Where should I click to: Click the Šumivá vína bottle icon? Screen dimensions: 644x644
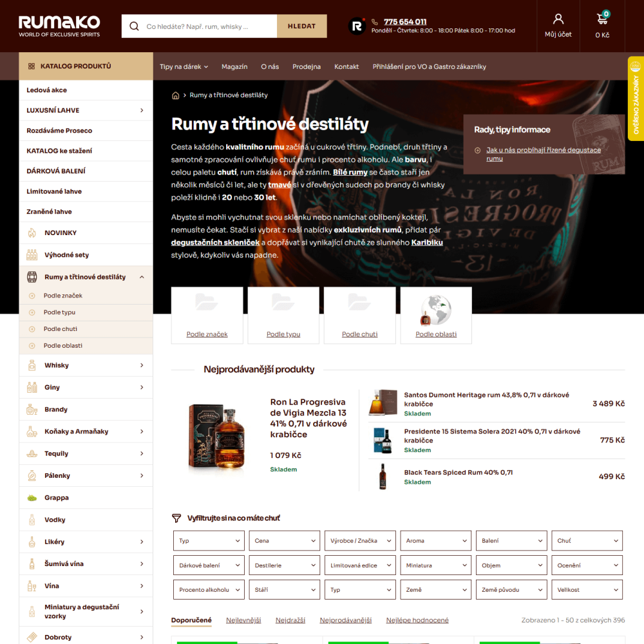(32, 564)
